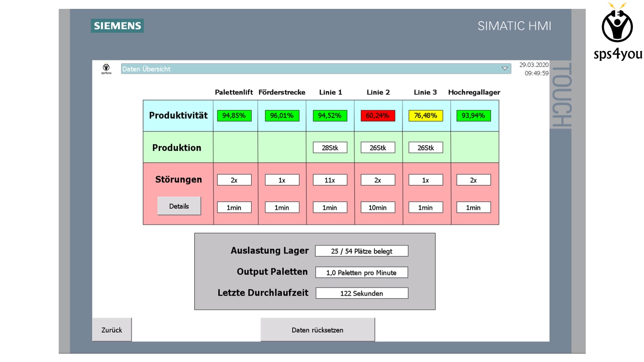Click the Palettenlift fault count 2x
The height and width of the screenshot is (362, 644).
[x=234, y=180]
